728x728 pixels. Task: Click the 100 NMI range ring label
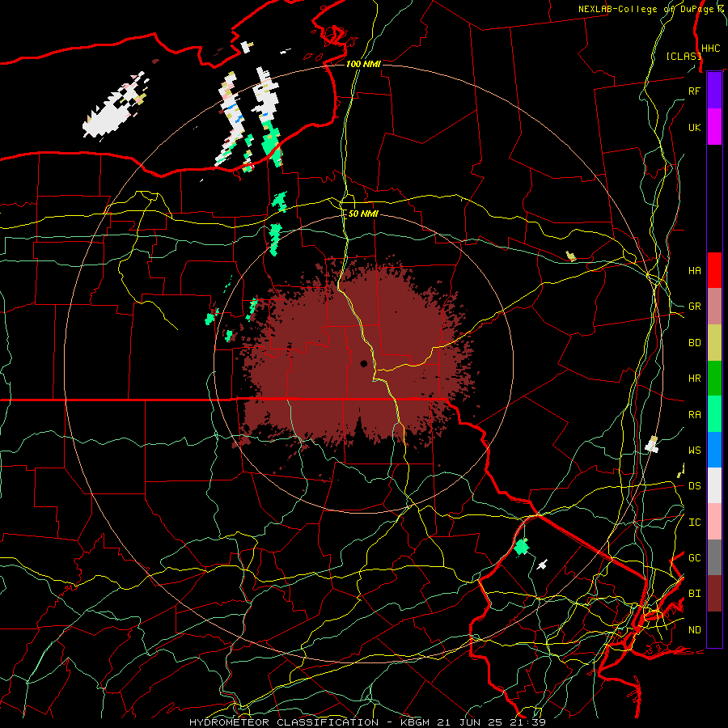363,64
